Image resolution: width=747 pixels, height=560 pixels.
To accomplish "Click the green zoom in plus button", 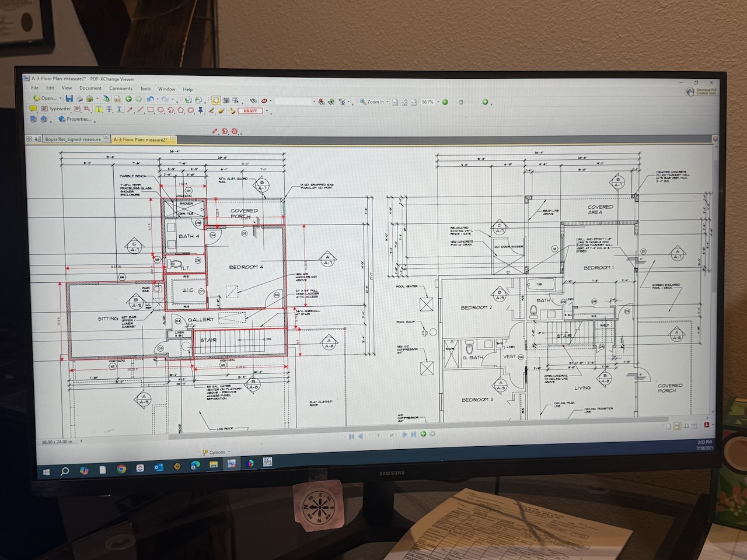I will tap(485, 102).
